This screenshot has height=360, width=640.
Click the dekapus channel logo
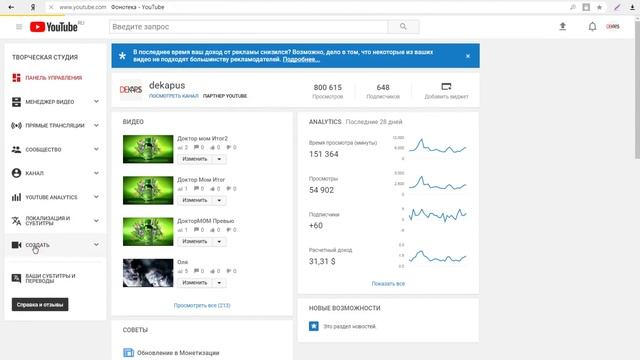coord(131,89)
